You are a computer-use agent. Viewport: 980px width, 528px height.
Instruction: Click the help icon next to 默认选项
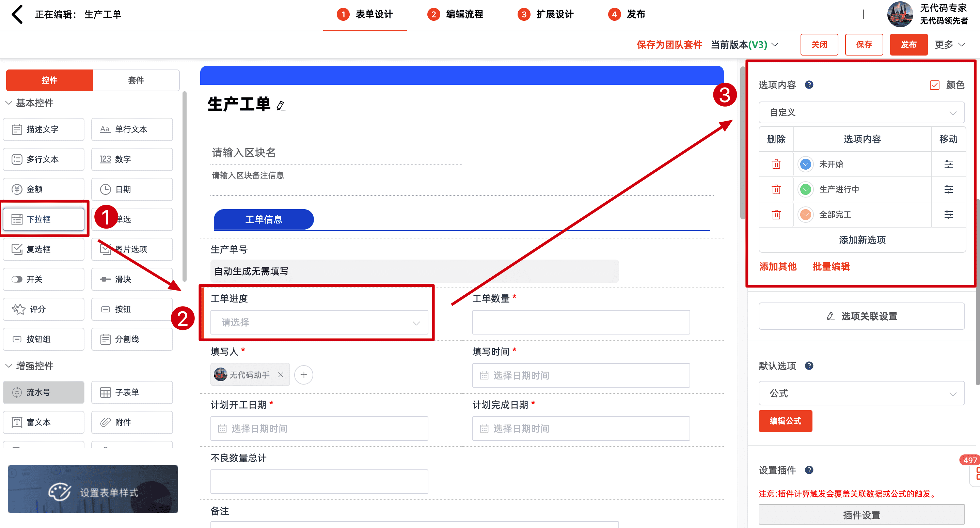(809, 366)
